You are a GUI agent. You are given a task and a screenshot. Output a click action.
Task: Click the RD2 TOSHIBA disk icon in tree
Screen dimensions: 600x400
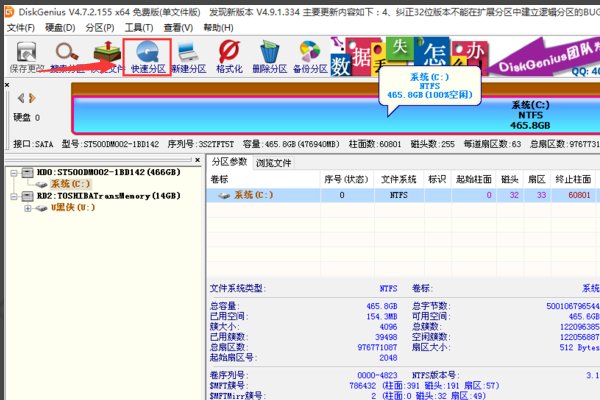(28, 196)
